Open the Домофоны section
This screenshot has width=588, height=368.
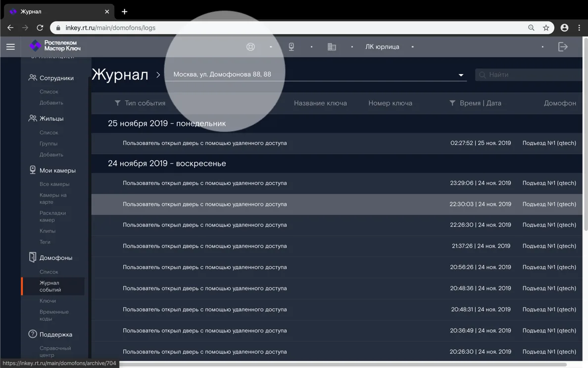click(x=56, y=258)
